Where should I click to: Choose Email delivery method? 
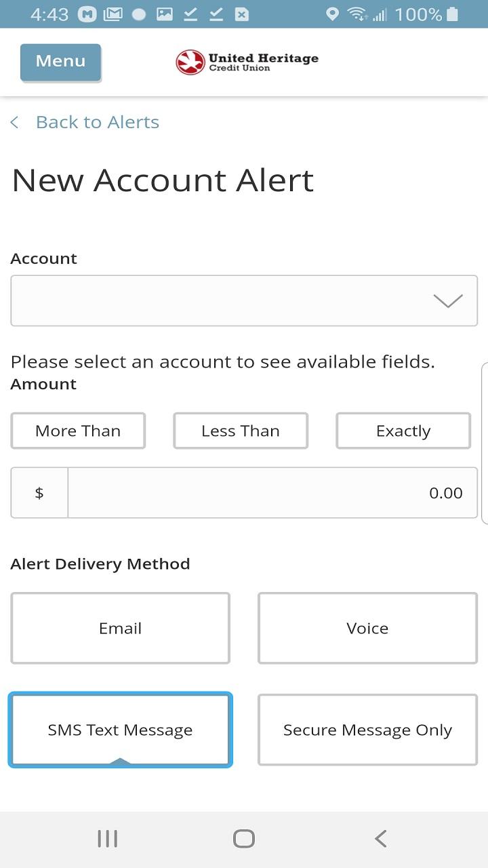[121, 628]
